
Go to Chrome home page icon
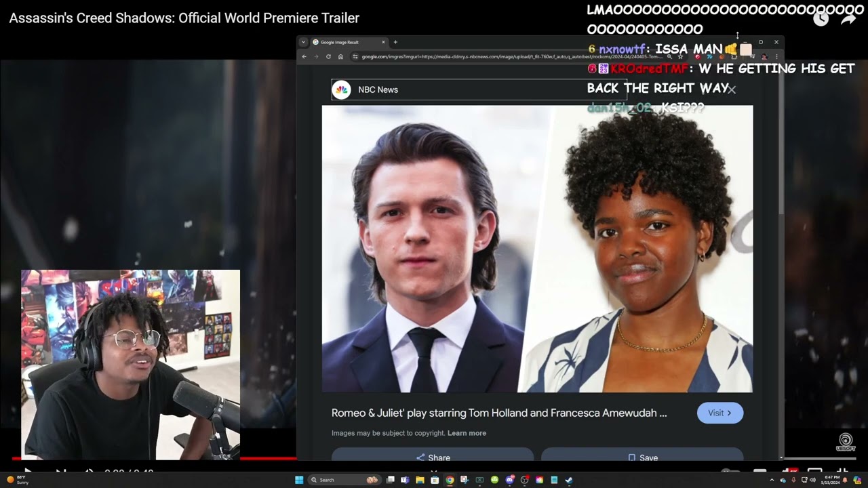tap(340, 56)
